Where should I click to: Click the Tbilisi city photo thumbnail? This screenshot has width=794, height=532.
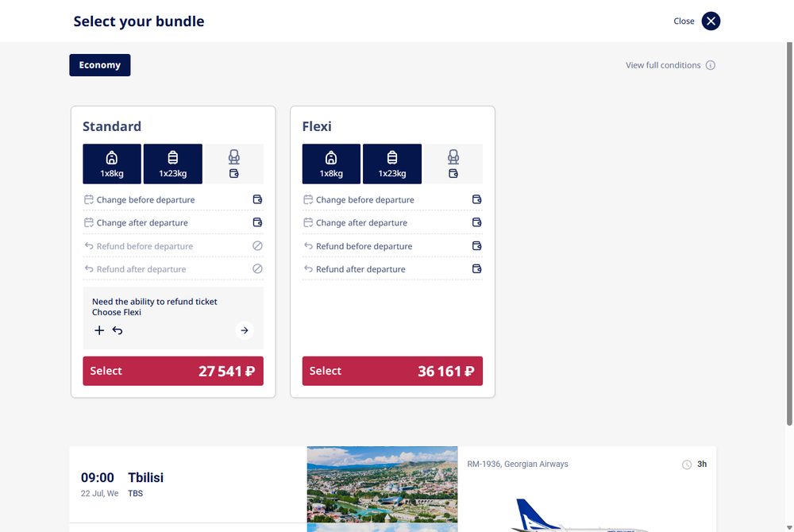pos(383,484)
